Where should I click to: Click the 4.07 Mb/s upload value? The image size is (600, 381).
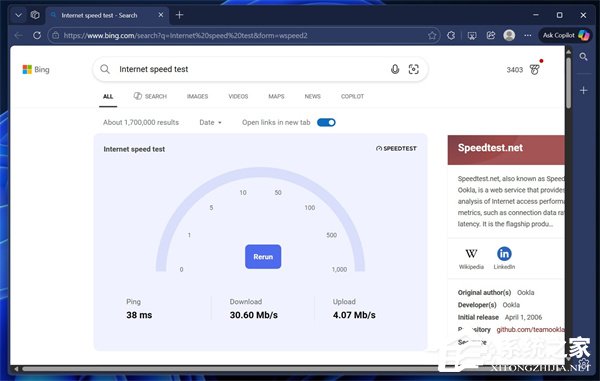(x=354, y=315)
